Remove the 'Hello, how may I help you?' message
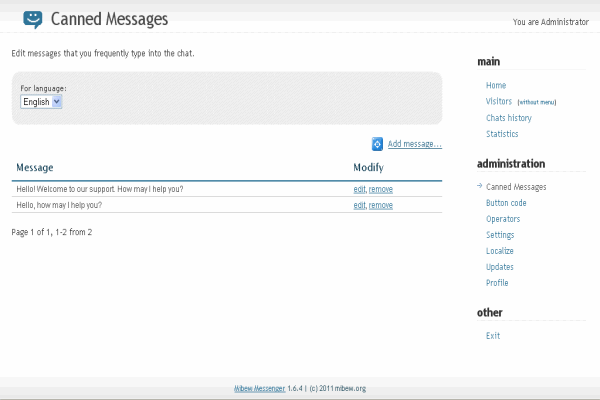 click(381, 205)
